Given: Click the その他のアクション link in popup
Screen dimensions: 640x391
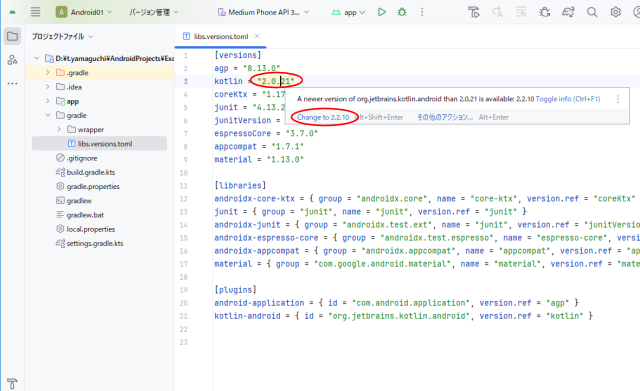Looking at the screenshot, I should tap(445, 117).
